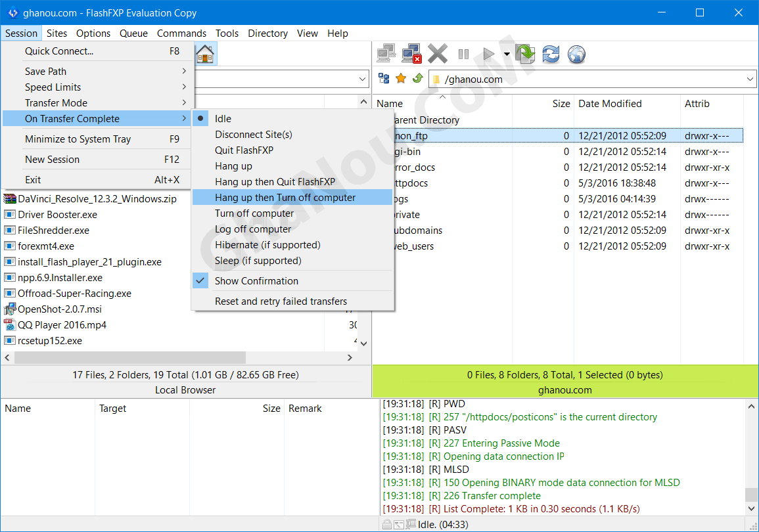This screenshot has height=532, width=759.
Task: Click the globe icon in remote toolbar
Action: click(576, 54)
